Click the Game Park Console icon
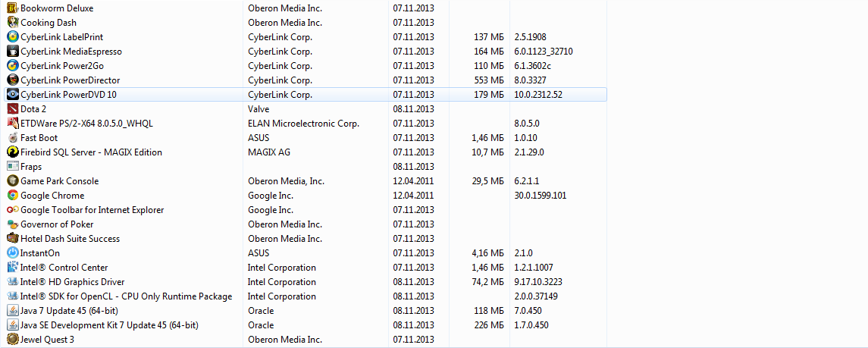The height and width of the screenshot is (348, 868). tap(12, 181)
